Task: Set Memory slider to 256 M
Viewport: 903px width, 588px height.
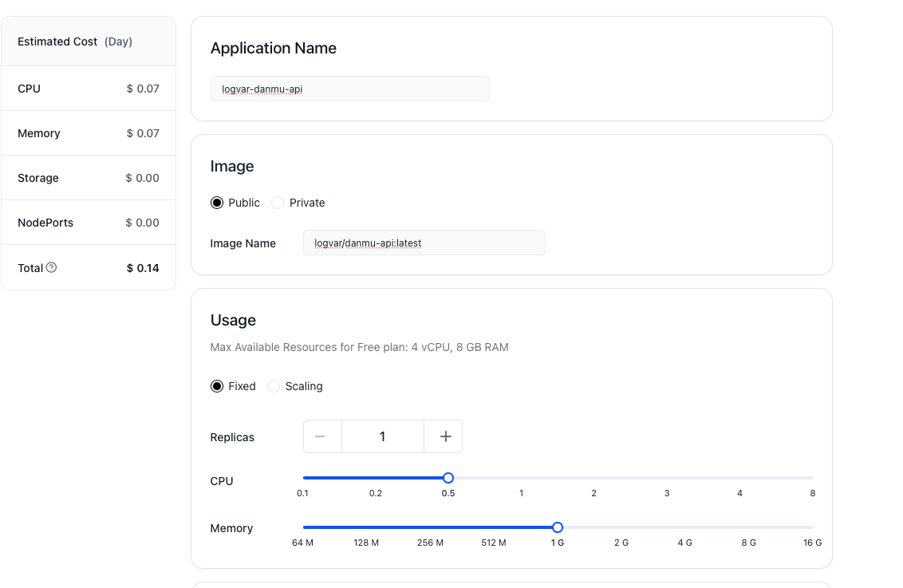Action: click(430, 527)
